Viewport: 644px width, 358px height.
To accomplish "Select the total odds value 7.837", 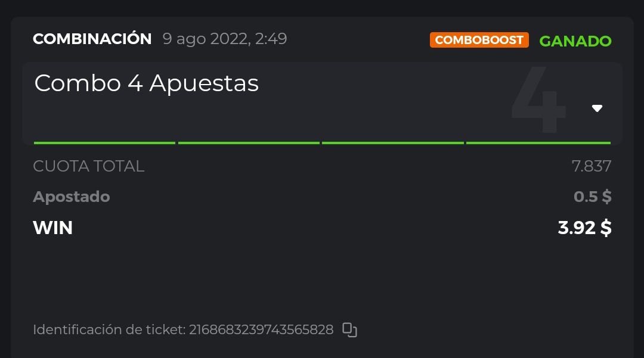I will click(592, 166).
